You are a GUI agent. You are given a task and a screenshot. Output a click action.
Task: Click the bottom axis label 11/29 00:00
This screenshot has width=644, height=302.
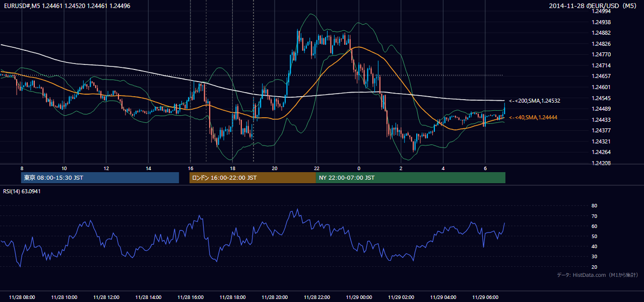coord(359,297)
